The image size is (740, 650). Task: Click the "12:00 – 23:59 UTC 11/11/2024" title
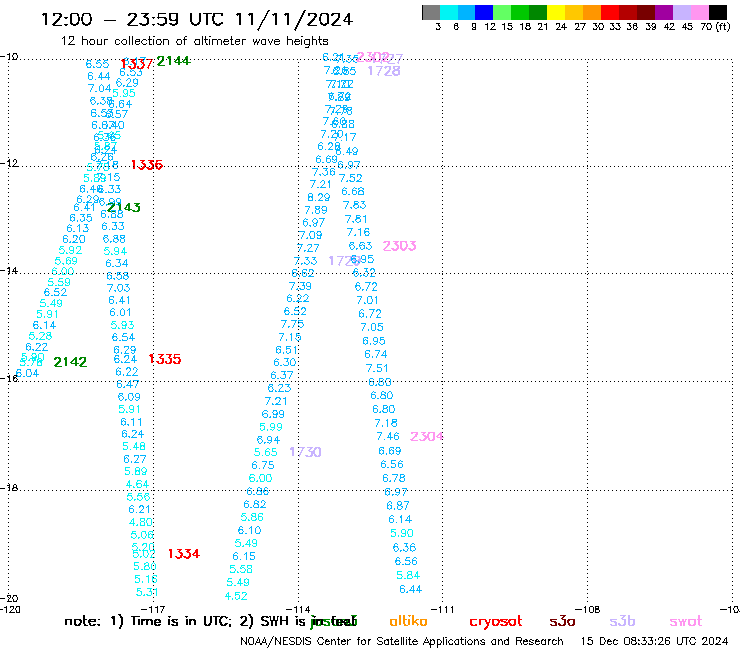[197, 19]
